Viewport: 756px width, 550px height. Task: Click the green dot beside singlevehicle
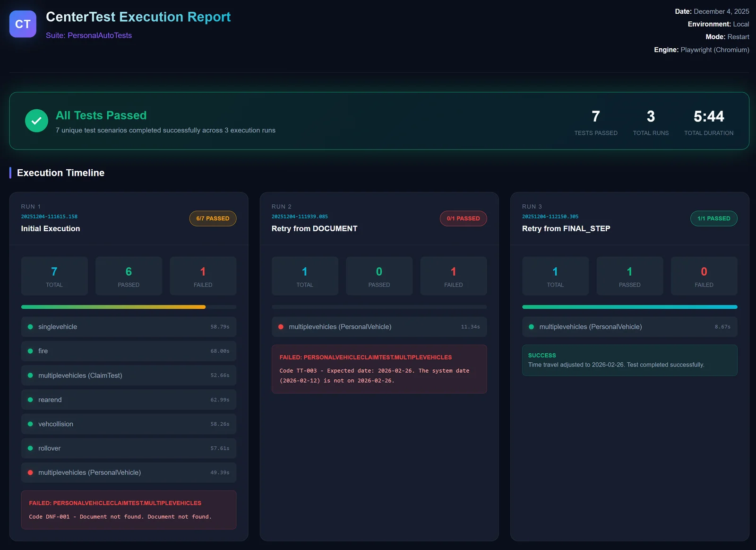(x=30, y=327)
